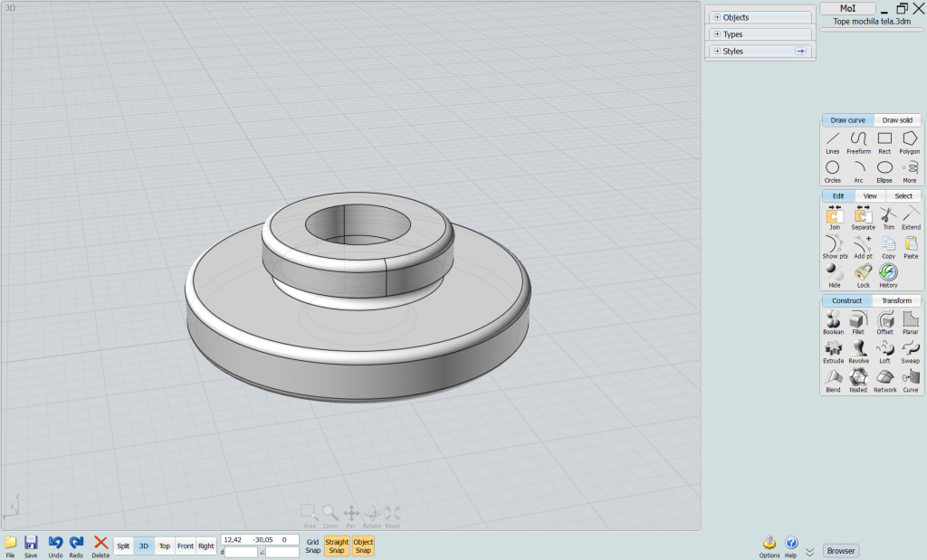The image size is (927, 560).
Task: Choose the Fillet tool
Action: click(858, 322)
